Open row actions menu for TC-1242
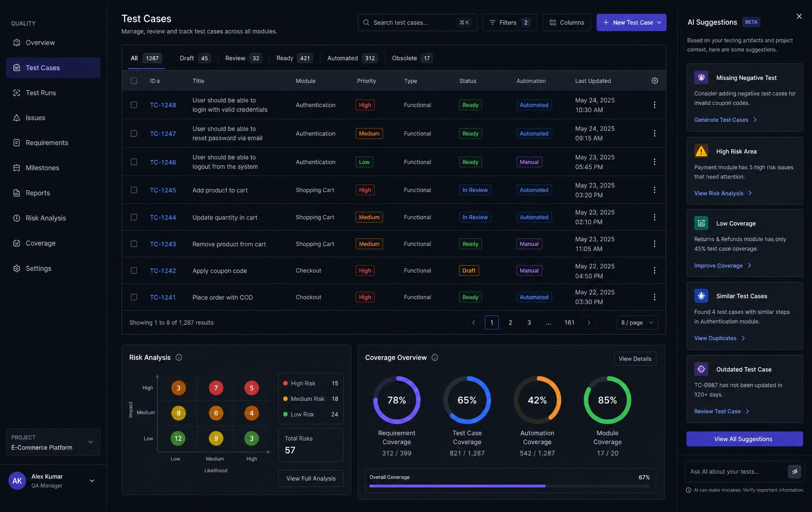The height and width of the screenshot is (512, 812). 654,271
